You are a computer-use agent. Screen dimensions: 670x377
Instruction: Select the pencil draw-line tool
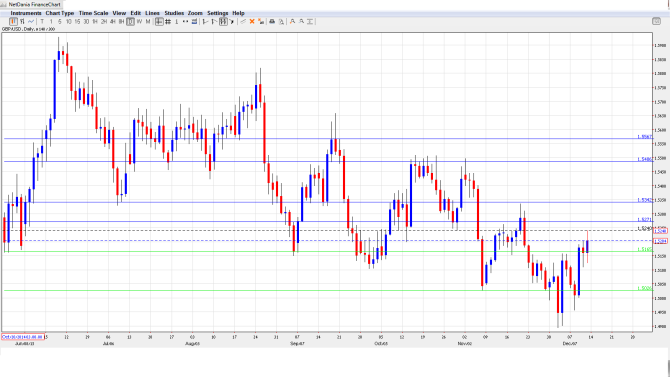tap(243, 21)
